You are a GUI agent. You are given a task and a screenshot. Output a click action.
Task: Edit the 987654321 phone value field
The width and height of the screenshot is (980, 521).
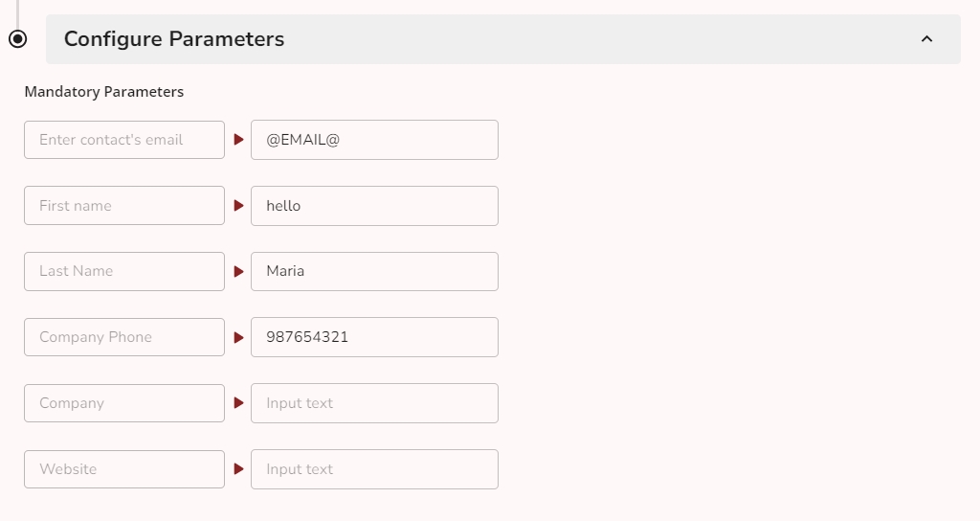[374, 337]
